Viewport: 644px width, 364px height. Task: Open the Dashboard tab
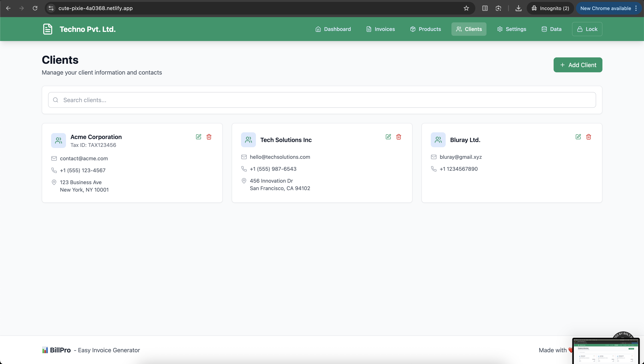point(333,29)
